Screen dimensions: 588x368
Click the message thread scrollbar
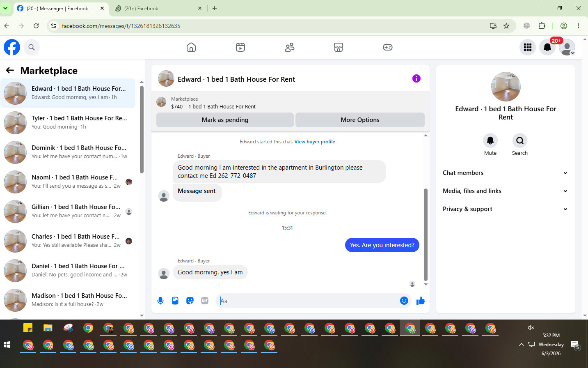pos(426,234)
